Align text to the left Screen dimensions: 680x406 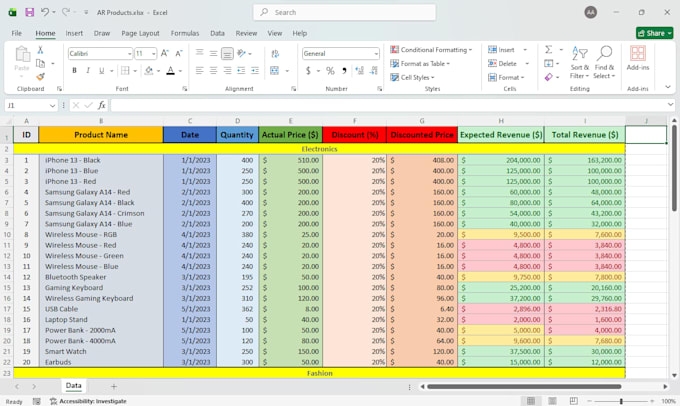pos(199,70)
